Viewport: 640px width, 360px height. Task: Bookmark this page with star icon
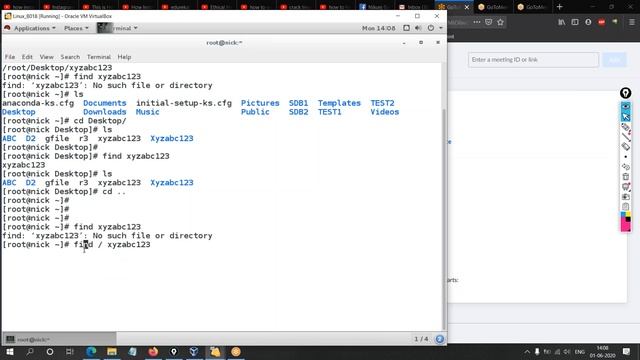500,22
